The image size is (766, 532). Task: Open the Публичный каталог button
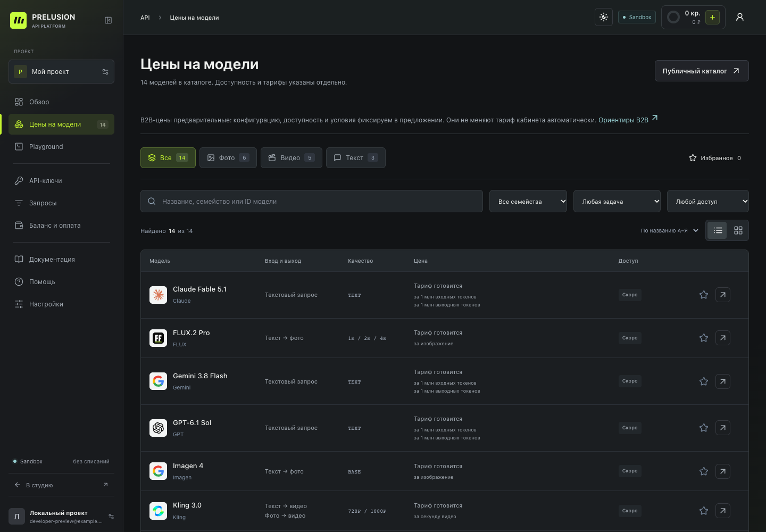tap(702, 71)
